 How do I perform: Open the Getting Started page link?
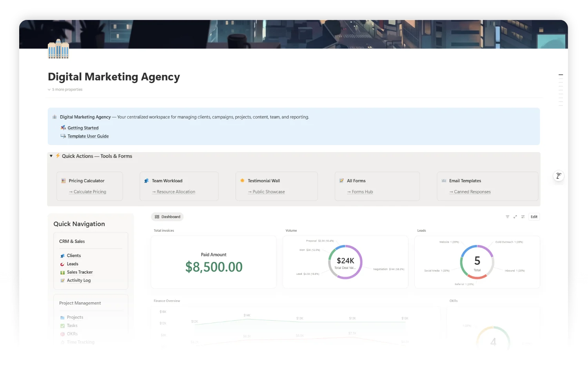coord(83,128)
